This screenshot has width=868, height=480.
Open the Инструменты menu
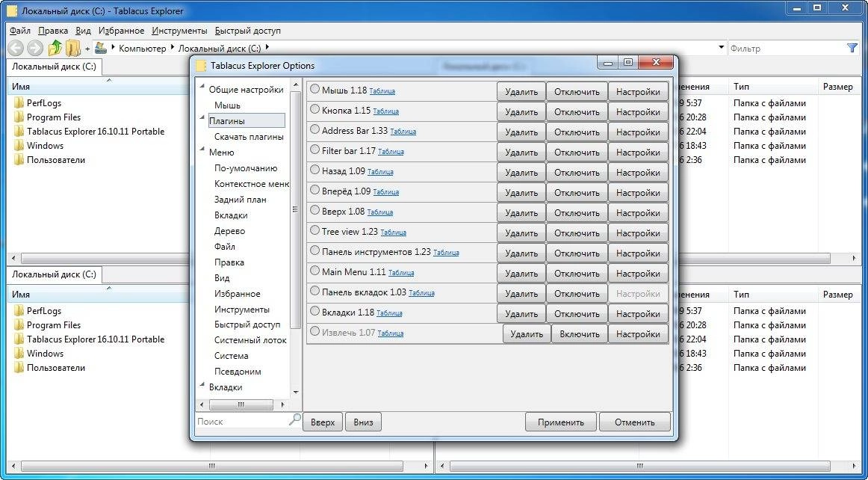click(x=179, y=31)
